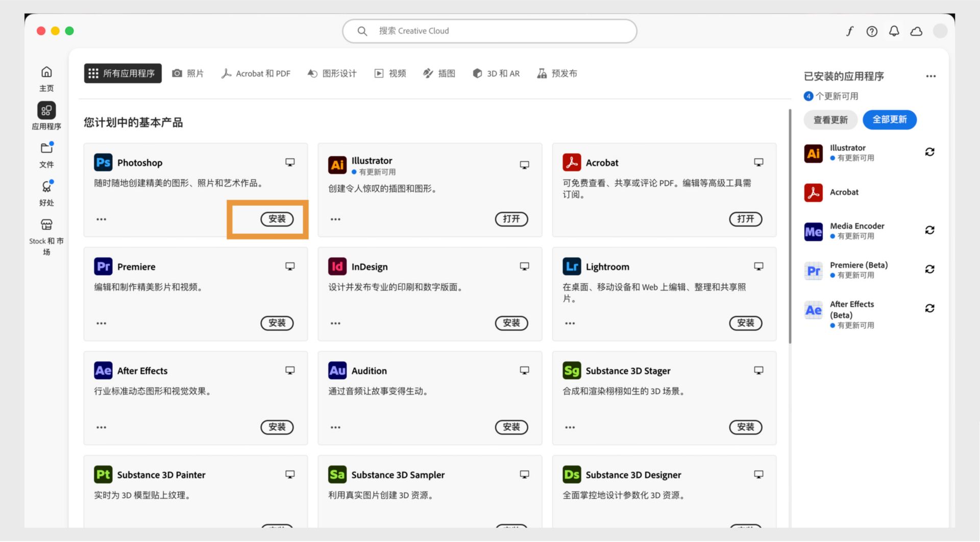This screenshot has width=980, height=542.
Task: Open more options on After Effects card
Action: pyautogui.click(x=101, y=428)
